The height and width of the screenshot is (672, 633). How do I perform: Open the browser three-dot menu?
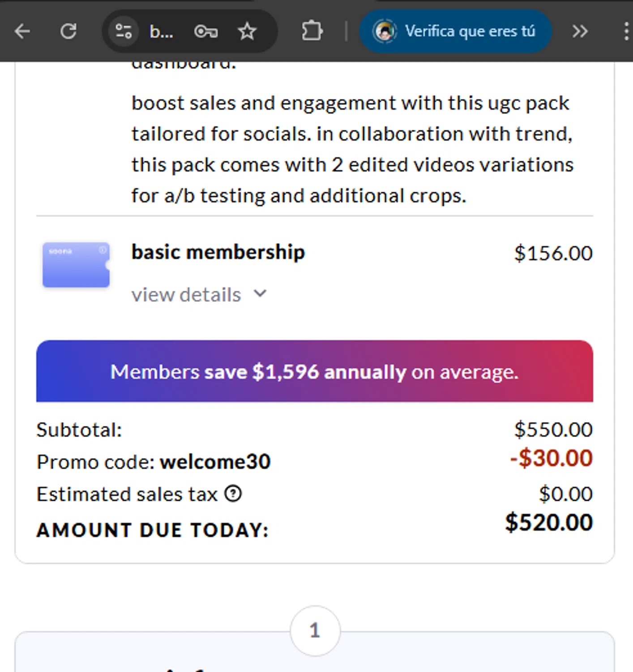(626, 31)
